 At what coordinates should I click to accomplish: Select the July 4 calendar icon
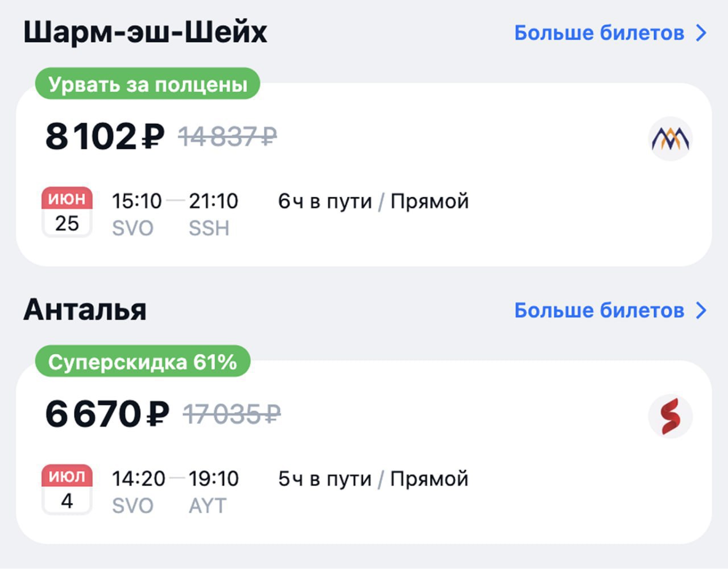(67, 489)
